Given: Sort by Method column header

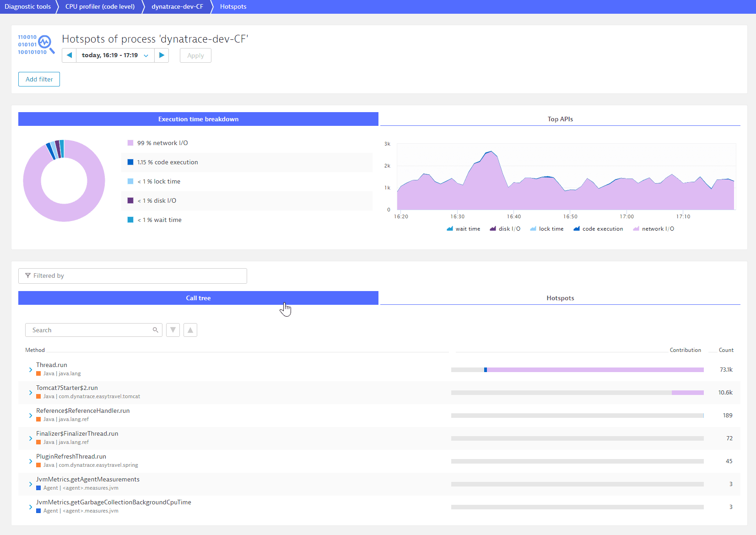Looking at the screenshot, I should (35, 350).
